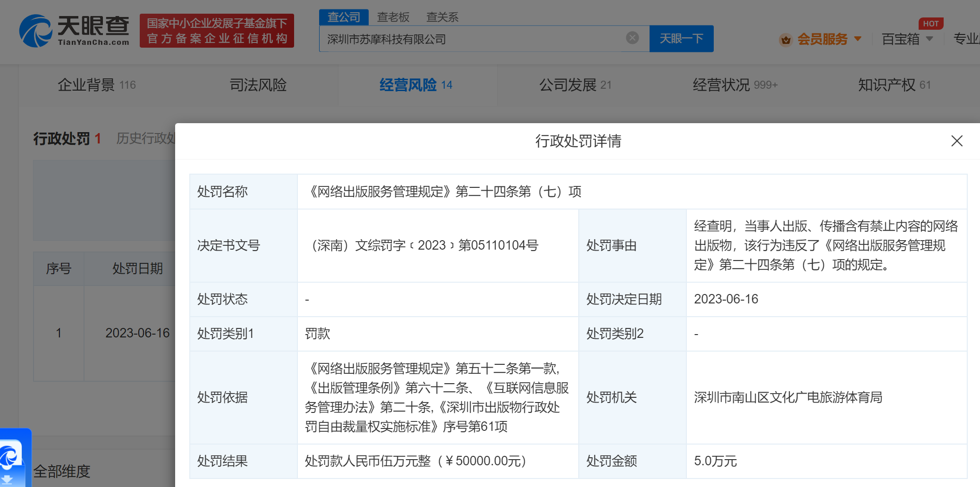This screenshot has height=487, width=980.
Task: Switch to the 查老板 search tab
Action: pyautogui.click(x=393, y=17)
